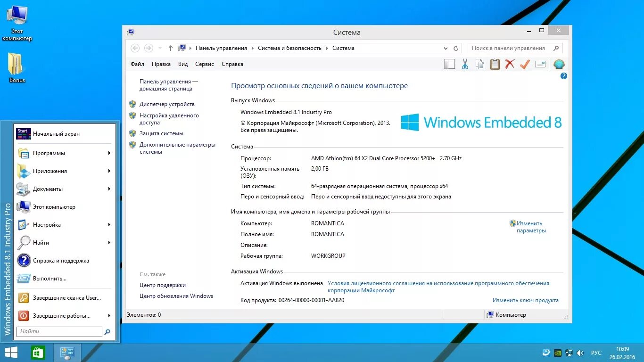Click the panes layout icon on the toolbar
The height and width of the screenshot is (362, 644).
point(450,64)
